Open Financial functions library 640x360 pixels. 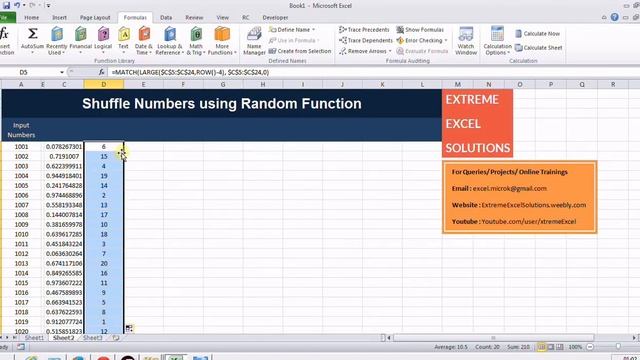[x=80, y=40]
